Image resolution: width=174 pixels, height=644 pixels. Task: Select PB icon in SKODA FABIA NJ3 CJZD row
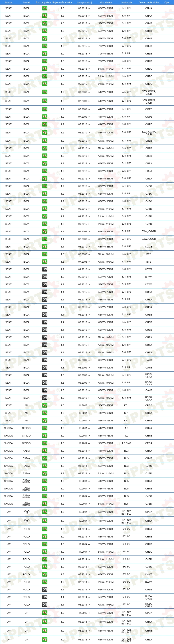[x=45, y=473]
